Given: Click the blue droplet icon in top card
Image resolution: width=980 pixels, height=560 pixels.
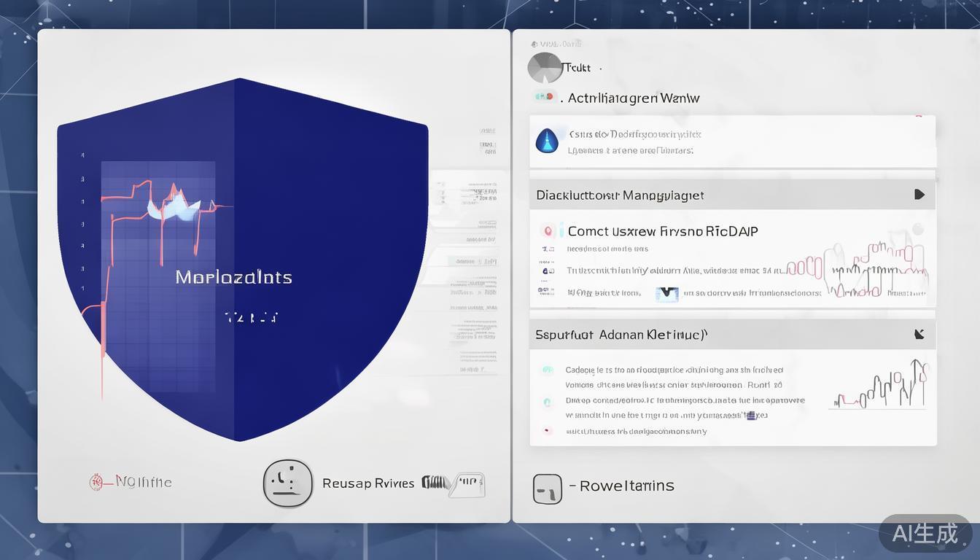Looking at the screenshot, I should 547,141.
